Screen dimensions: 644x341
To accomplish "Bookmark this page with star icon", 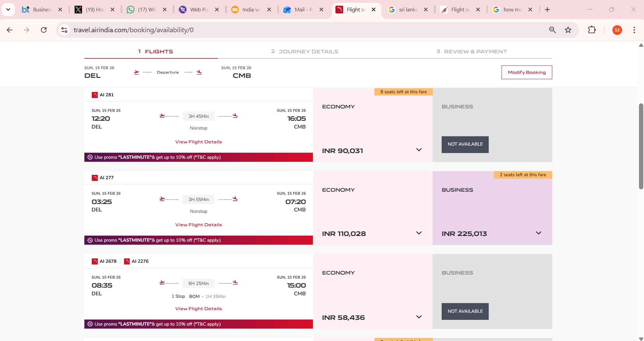I will point(568,30).
